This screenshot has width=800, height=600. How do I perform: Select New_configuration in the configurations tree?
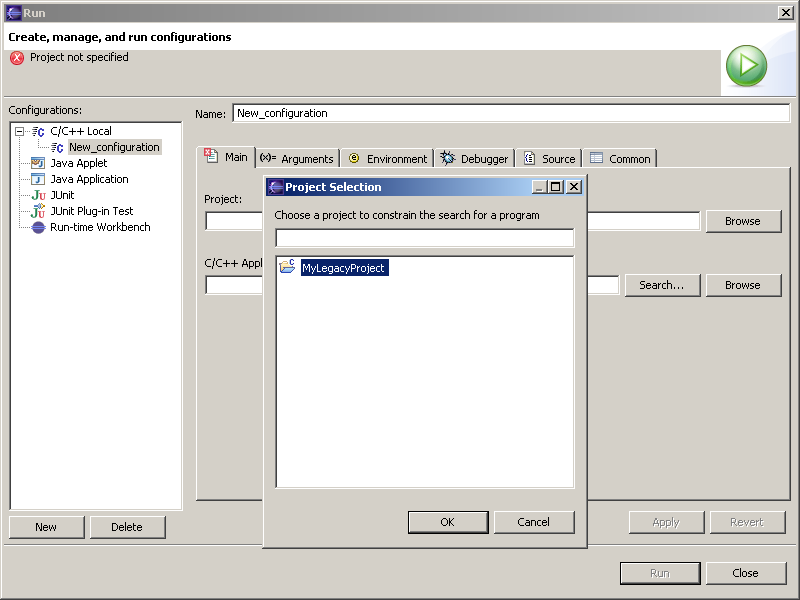[113, 147]
